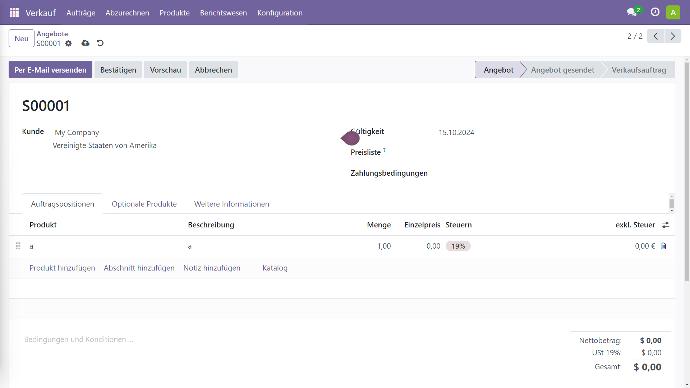Viewport: 690px width, 388px height.
Task: Click the Produkt column header
Action: click(43, 225)
